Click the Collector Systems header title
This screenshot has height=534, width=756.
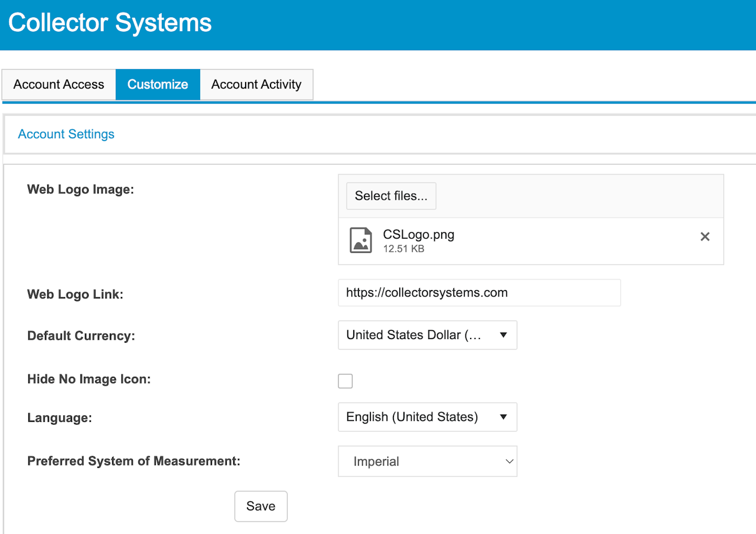pos(110,23)
